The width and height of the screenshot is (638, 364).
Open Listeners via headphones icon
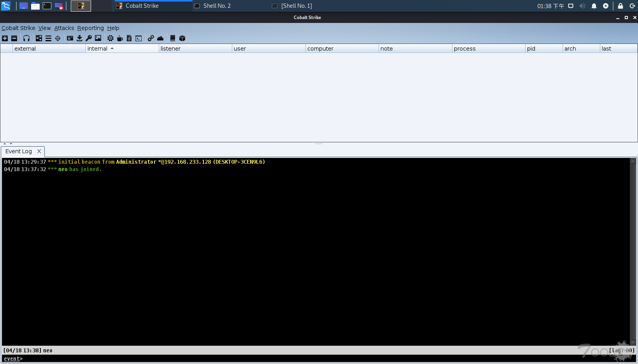point(26,38)
